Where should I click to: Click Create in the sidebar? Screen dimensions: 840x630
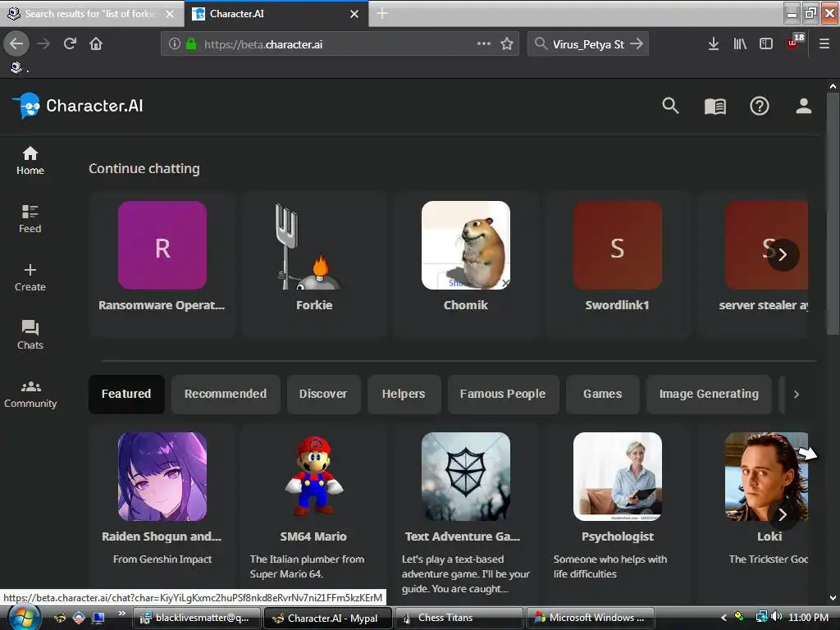pyautogui.click(x=30, y=277)
